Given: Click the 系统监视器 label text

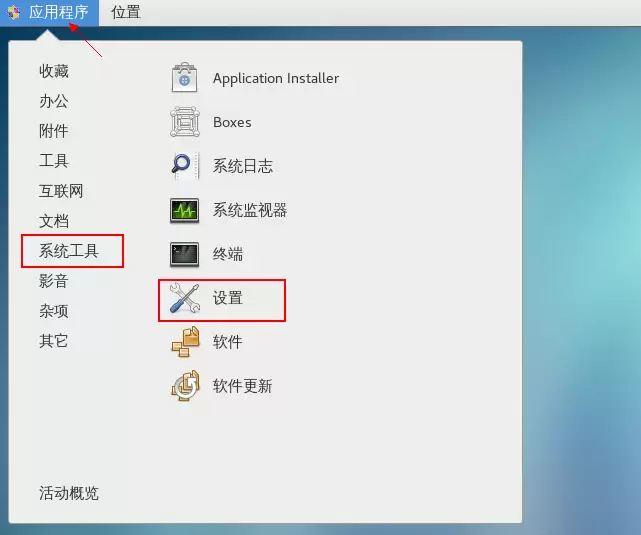Looking at the screenshot, I should click(250, 210).
